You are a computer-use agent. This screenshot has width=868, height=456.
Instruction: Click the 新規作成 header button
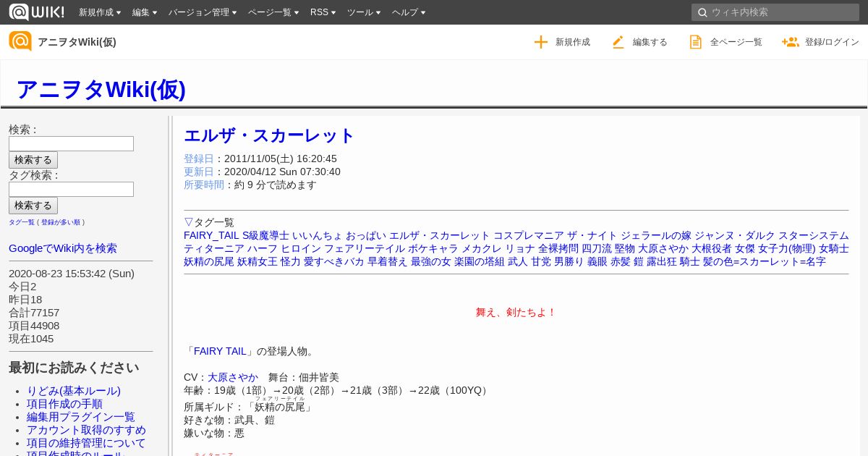tap(562, 42)
